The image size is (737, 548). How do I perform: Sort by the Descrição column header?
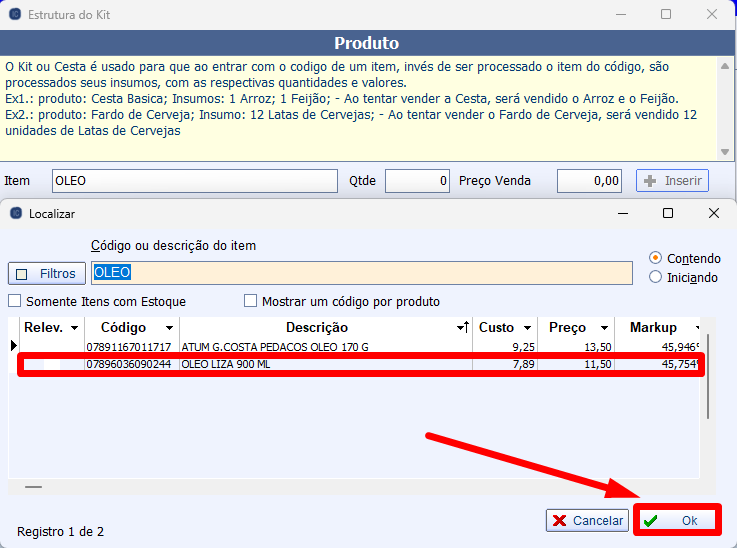316,328
